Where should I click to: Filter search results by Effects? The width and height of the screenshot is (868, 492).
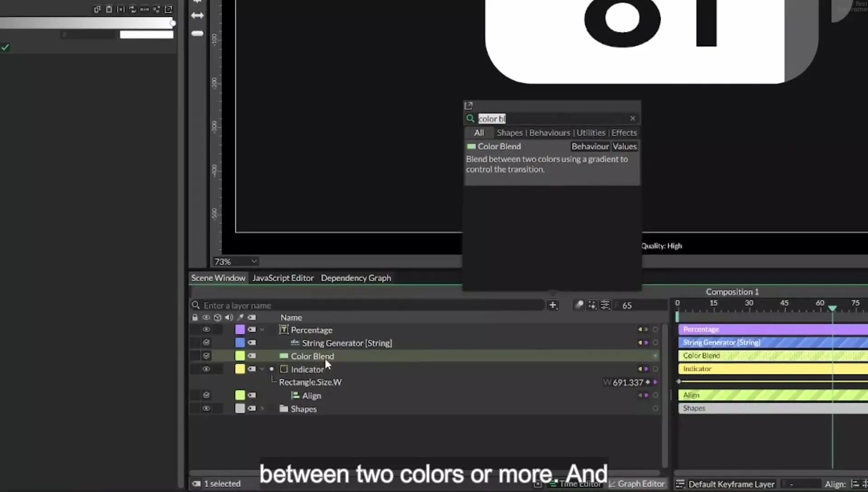click(x=624, y=132)
